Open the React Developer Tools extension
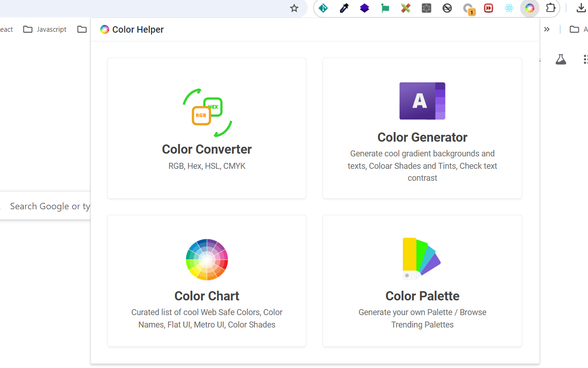The image size is (588, 368). coord(509,8)
